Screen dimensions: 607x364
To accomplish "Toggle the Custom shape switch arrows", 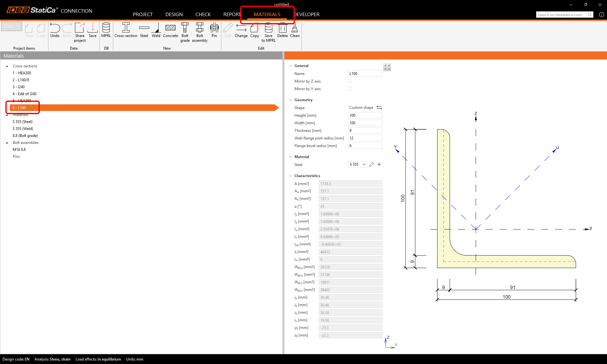I will (379, 108).
